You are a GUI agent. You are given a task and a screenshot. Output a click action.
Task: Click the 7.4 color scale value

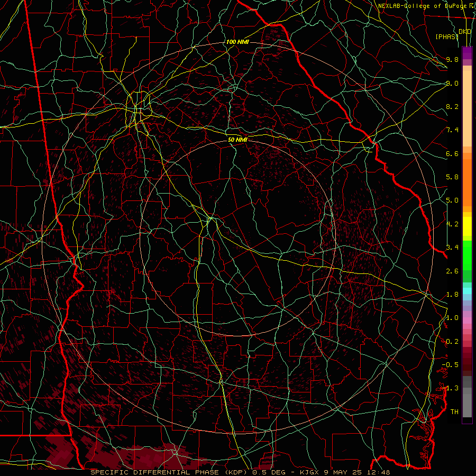point(452,130)
